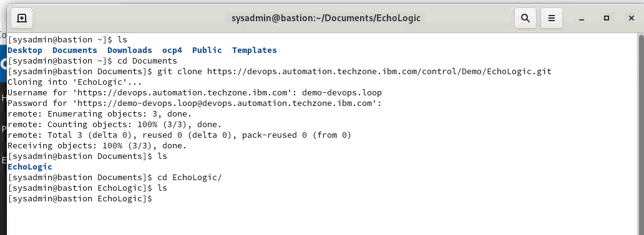Click the Downloads directory name
The image size is (644, 235).
pos(130,50)
